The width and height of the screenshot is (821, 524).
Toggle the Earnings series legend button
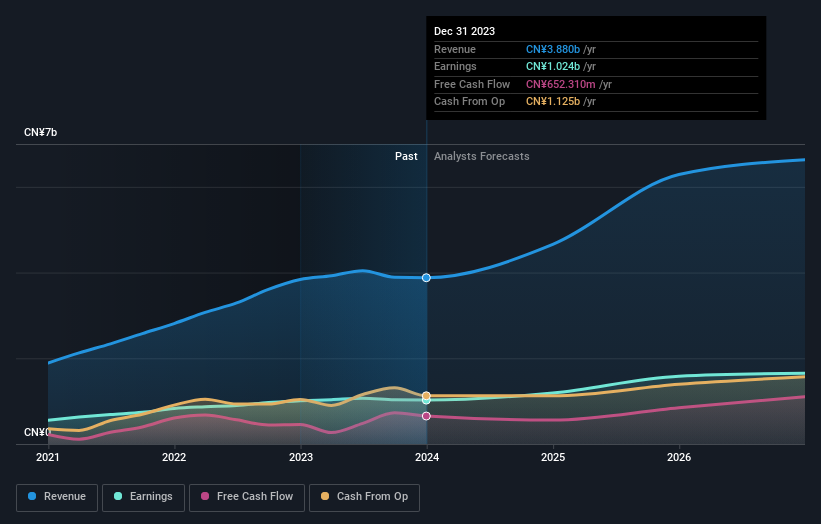(143, 497)
